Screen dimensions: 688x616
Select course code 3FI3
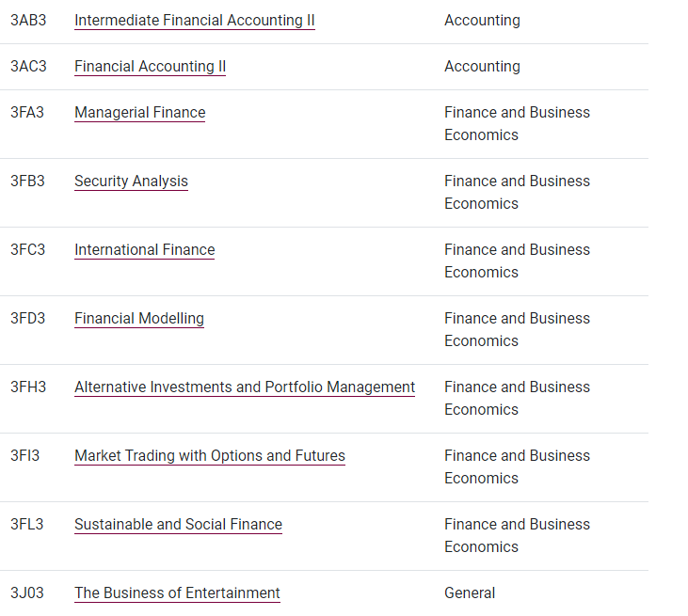click(25, 455)
